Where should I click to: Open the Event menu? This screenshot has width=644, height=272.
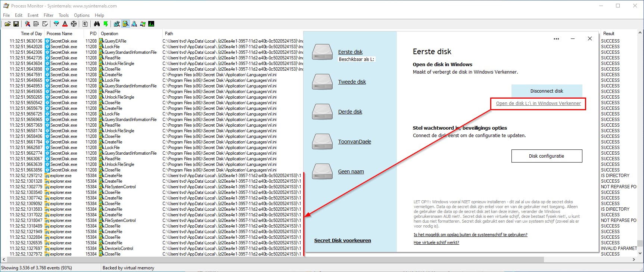(33, 15)
